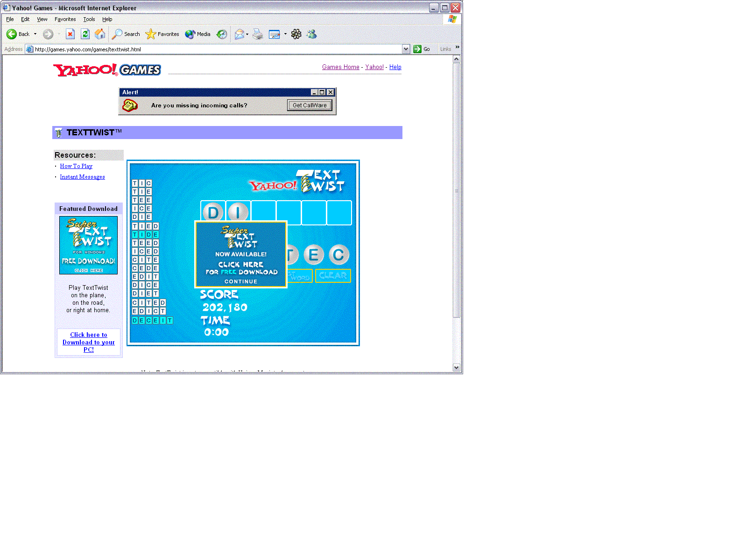
Task: Maximize the Alert! banner
Action: 322,92
